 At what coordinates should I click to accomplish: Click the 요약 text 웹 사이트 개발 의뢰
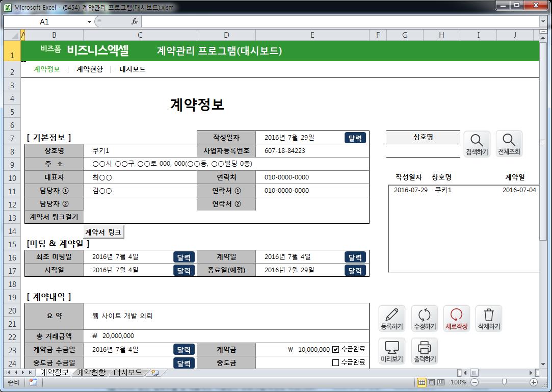click(x=122, y=316)
